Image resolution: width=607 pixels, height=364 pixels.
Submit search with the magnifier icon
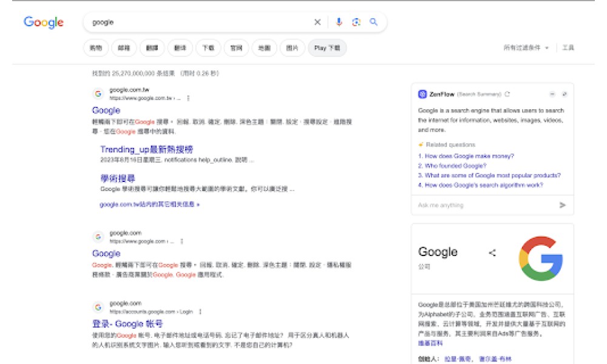pyautogui.click(x=373, y=22)
